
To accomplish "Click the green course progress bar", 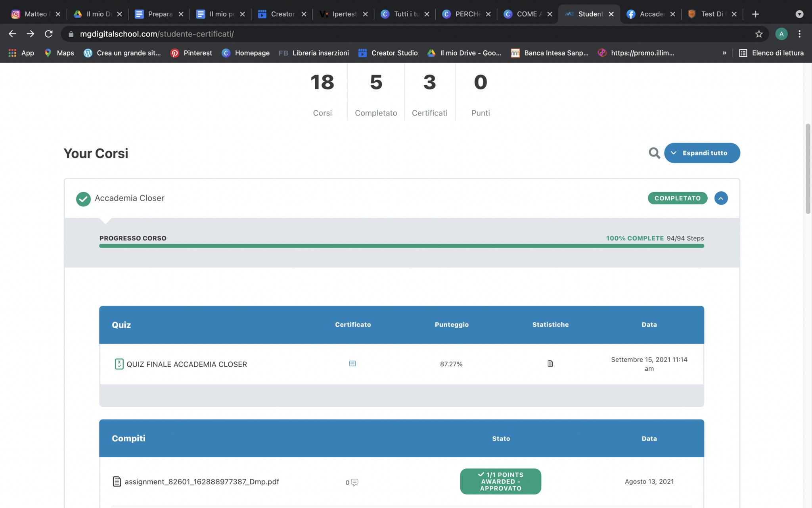I will (401, 246).
